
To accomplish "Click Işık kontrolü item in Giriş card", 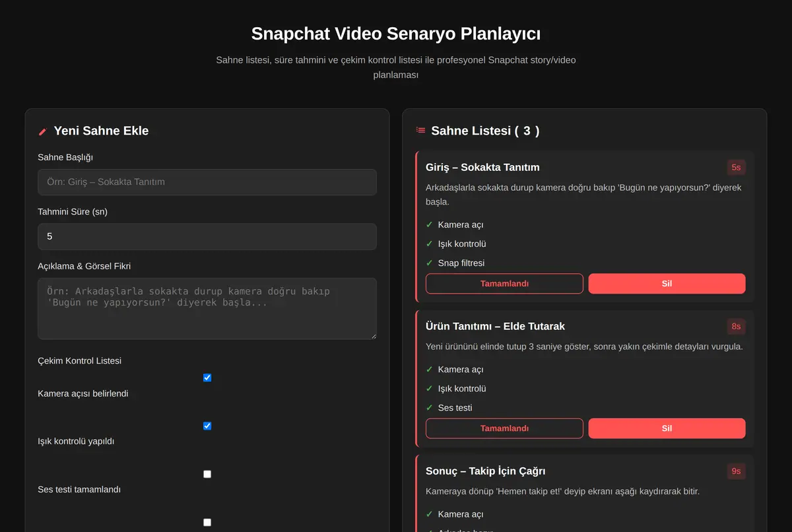I will (461, 244).
